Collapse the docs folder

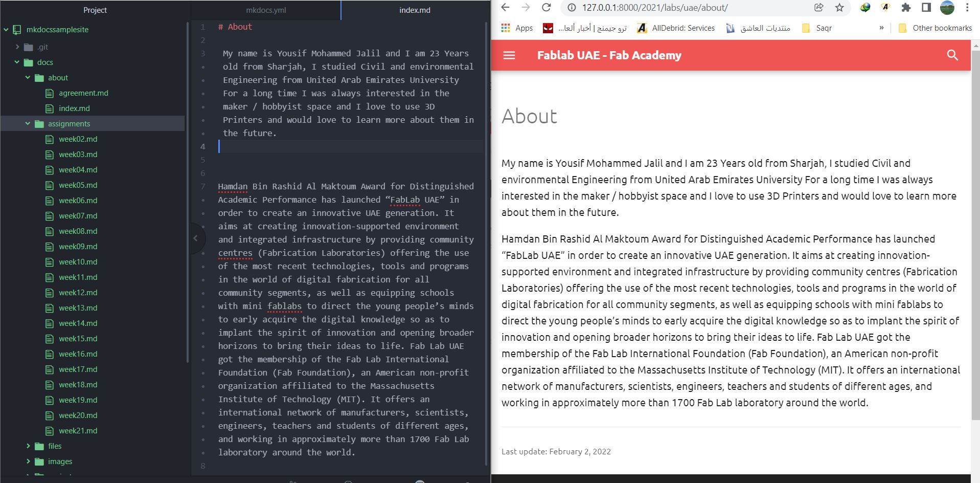[17, 62]
